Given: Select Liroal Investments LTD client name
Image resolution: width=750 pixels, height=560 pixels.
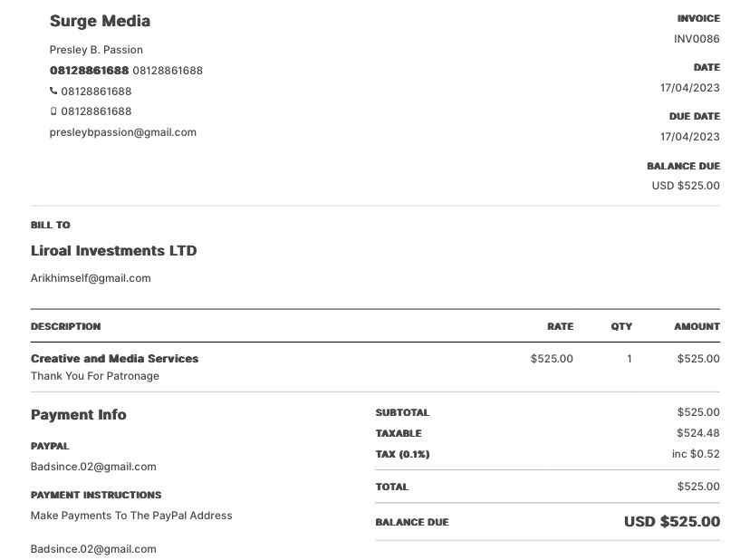Looking at the screenshot, I should pyautogui.click(x=113, y=251).
